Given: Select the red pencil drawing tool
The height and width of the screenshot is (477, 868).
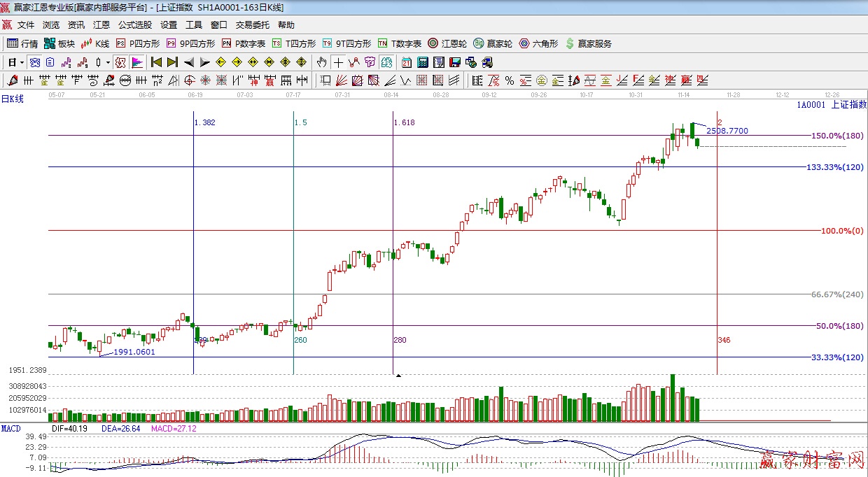Looking at the screenshot, I should 13,80.
